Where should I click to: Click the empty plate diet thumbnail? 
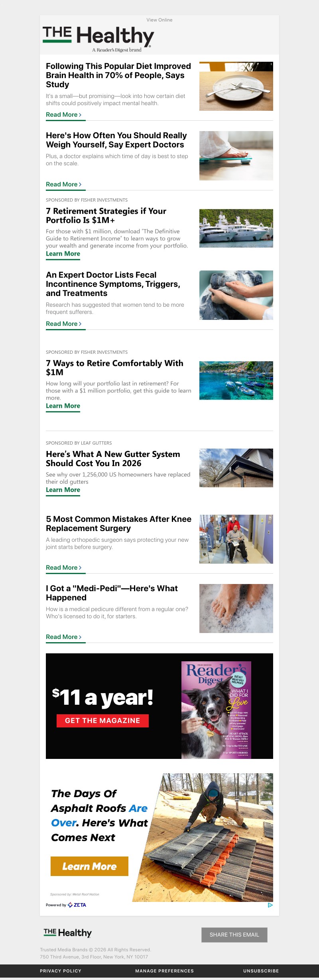pos(236,86)
